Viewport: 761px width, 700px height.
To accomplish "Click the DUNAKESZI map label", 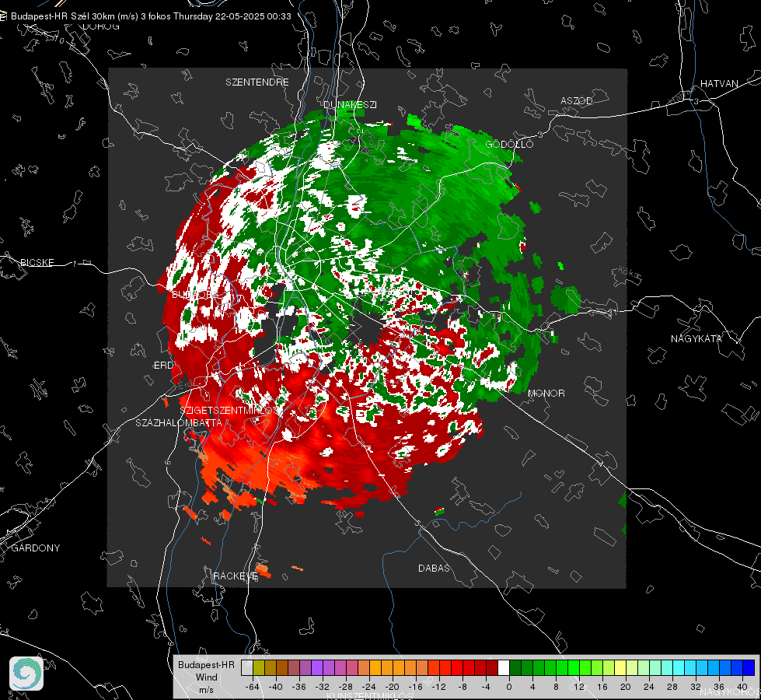I will [x=350, y=104].
